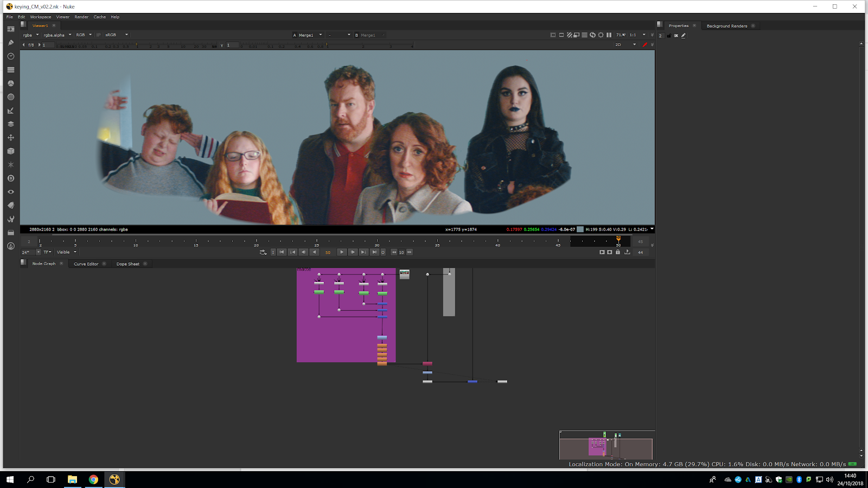Click the force refresh viewer icon
Image resolution: width=868 pixels, height=488 pixels.
pyautogui.click(x=592, y=35)
